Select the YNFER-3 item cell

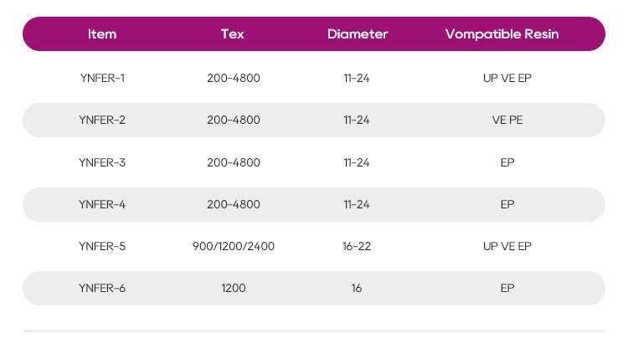point(102,162)
